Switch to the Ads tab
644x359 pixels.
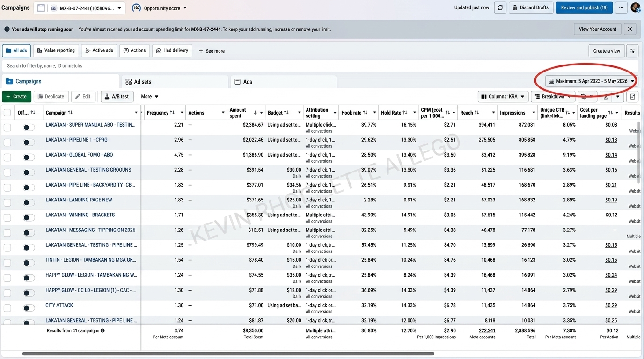click(284, 82)
